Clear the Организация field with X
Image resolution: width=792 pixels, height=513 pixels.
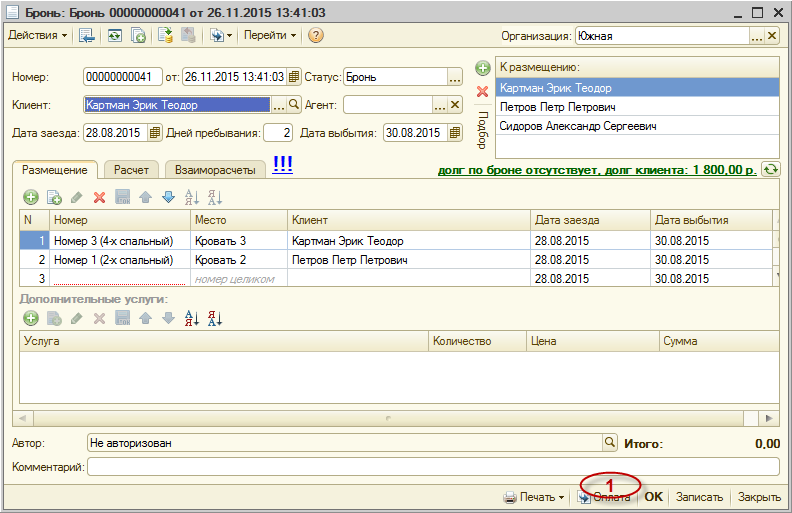click(772, 36)
